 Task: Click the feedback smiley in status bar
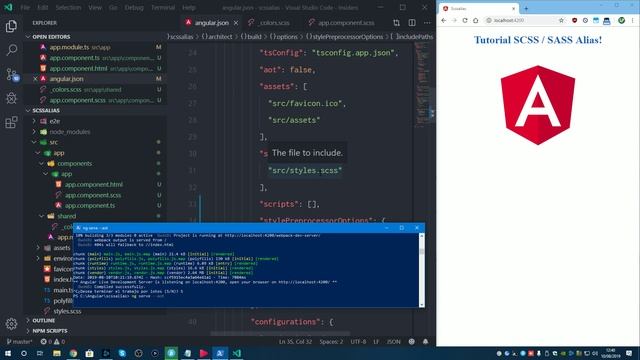pyautogui.click(x=411, y=342)
